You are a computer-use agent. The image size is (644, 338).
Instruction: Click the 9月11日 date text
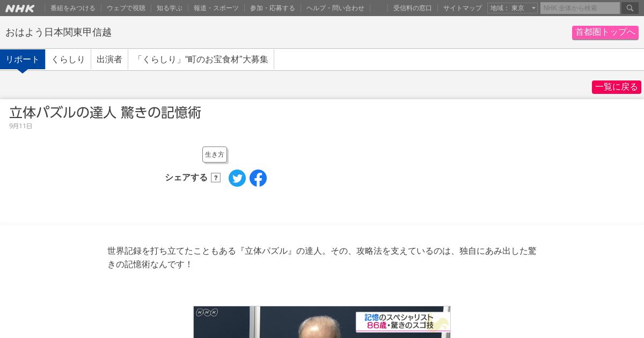[21, 126]
